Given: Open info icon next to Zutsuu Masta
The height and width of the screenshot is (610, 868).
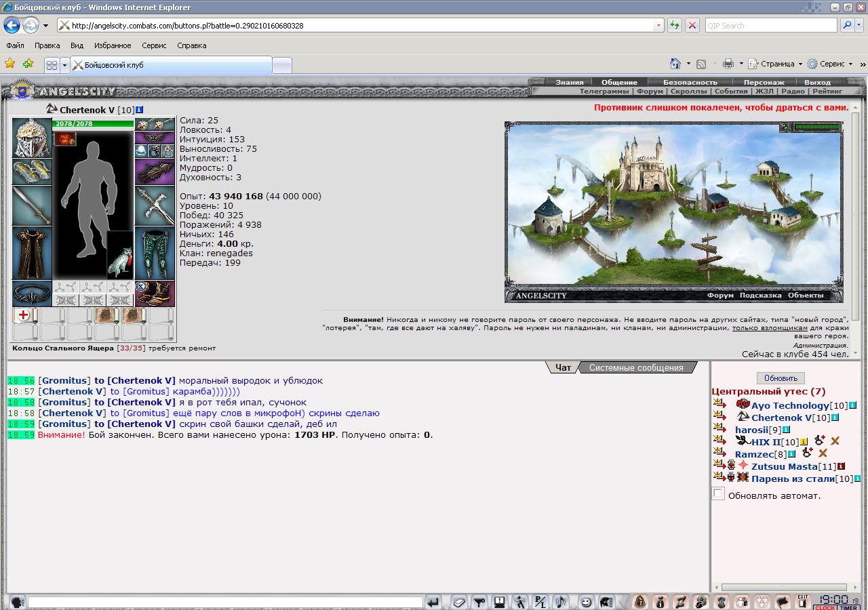Looking at the screenshot, I should click(x=842, y=466).
